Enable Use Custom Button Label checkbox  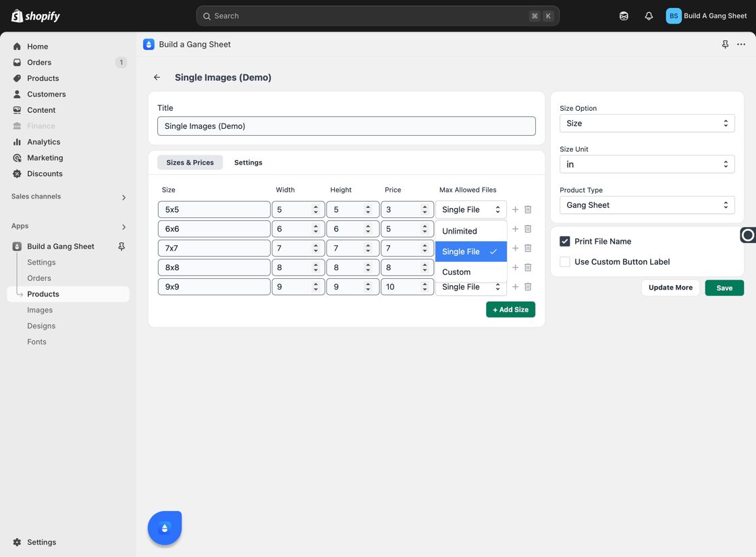click(x=564, y=262)
